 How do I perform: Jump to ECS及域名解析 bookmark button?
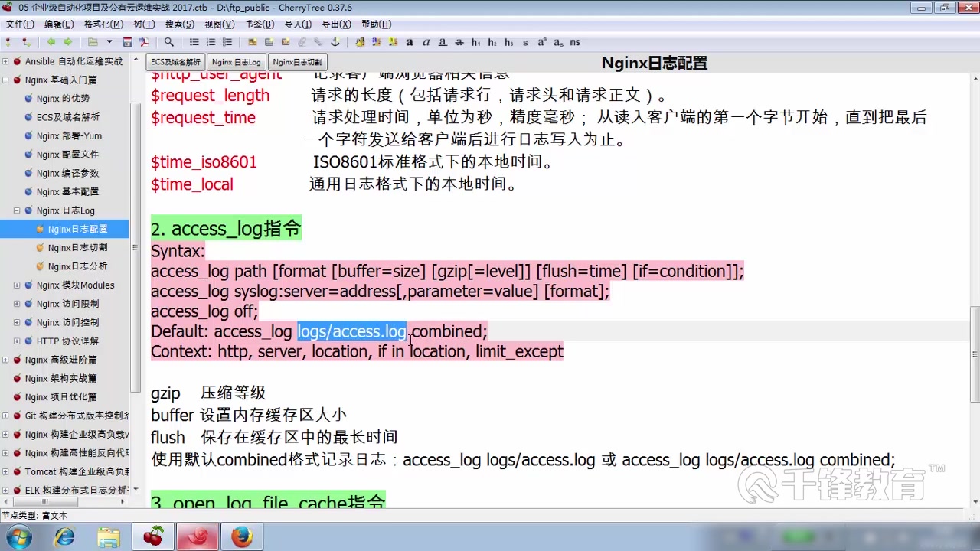pos(175,62)
